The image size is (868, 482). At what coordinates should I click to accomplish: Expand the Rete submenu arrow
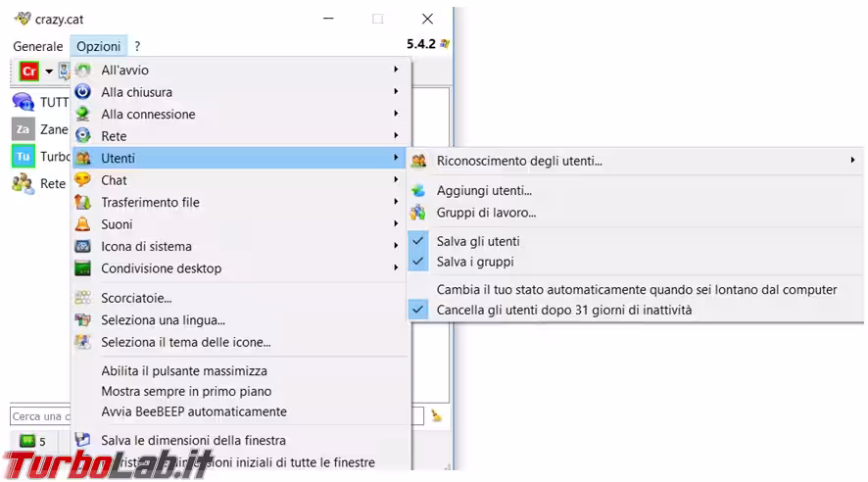pos(396,136)
